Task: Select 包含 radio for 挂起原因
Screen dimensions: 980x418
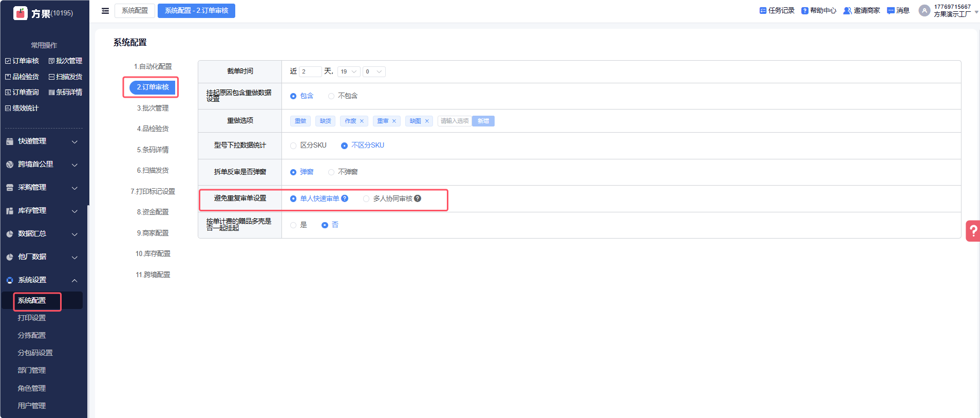Action: click(293, 96)
